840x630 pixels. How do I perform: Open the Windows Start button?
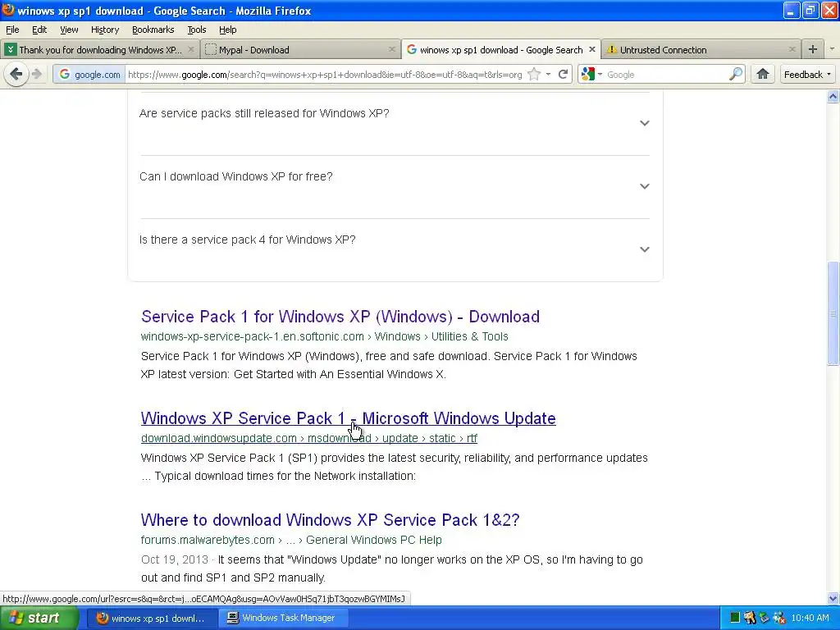pos(39,618)
